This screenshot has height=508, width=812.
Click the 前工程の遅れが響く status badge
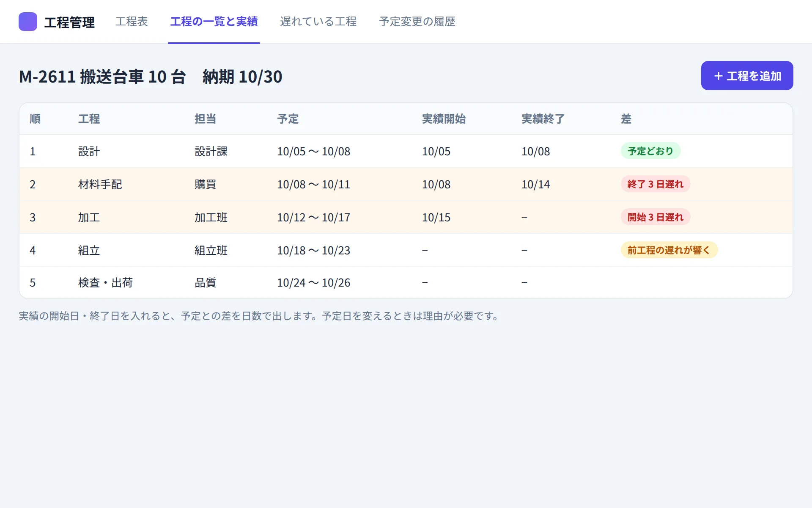coord(669,250)
